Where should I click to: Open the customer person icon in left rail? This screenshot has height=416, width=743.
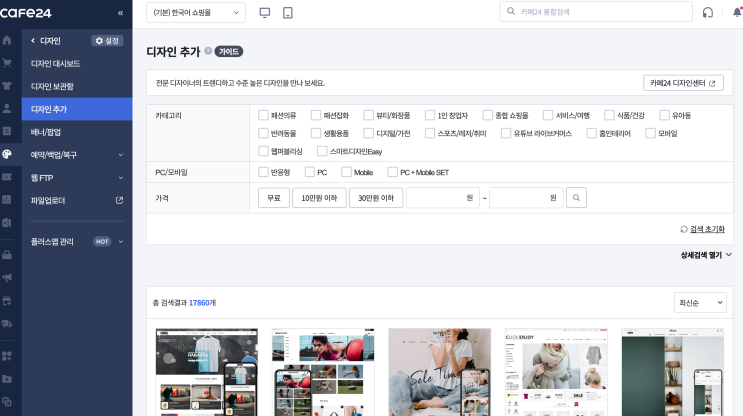[x=7, y=109]
